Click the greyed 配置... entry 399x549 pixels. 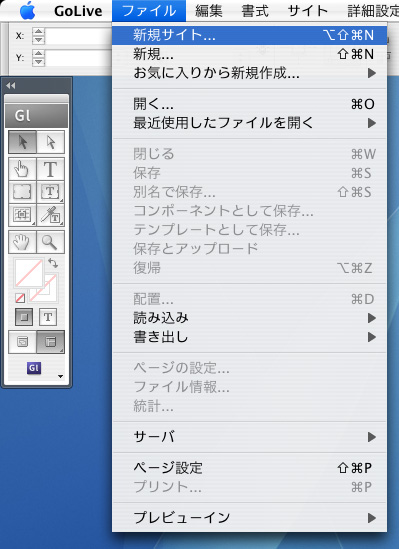tap(249, 299)
